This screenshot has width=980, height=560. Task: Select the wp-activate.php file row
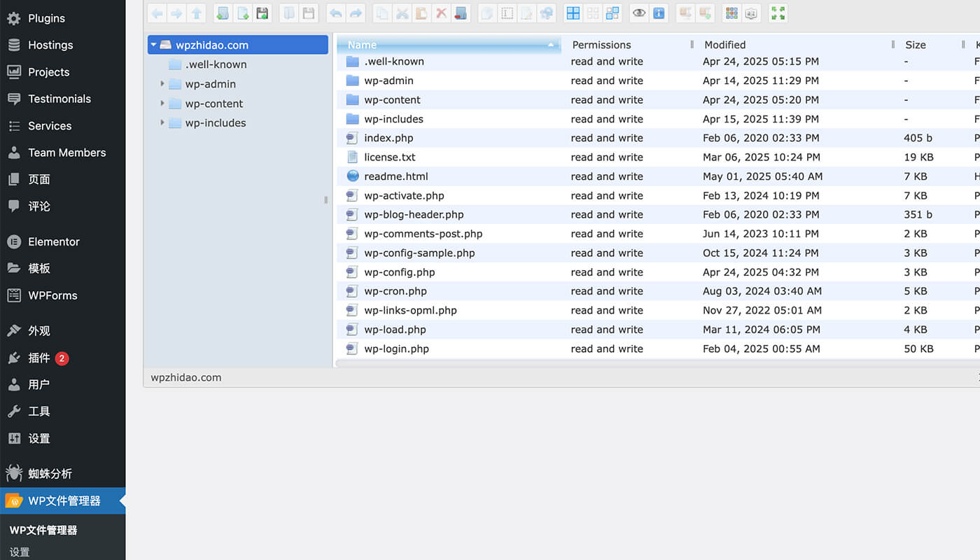658,196
